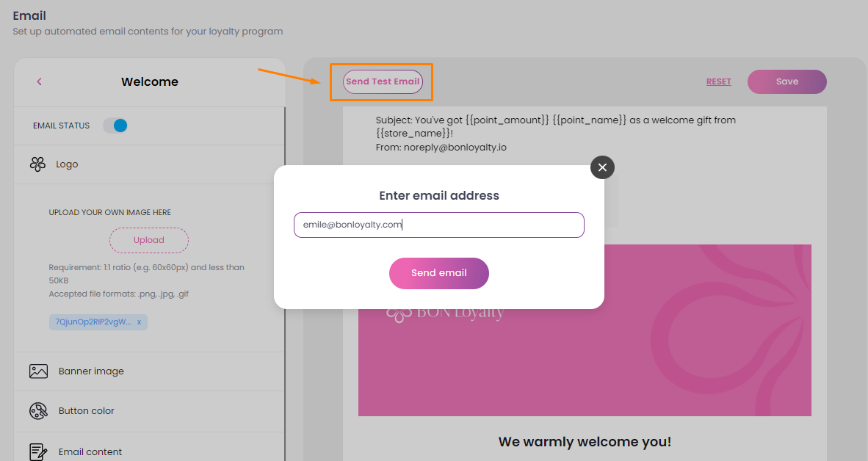Collapse the Logo section
Image resolution: width=868 pixels, height=461 pixels.
(150, 164)
